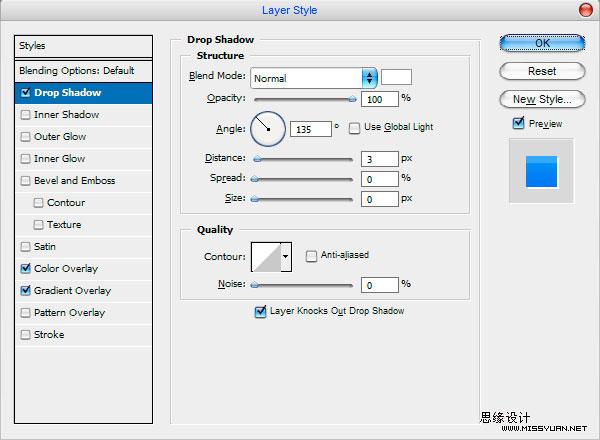Click the contour curve thumbnail

click(x=266, y=257)
